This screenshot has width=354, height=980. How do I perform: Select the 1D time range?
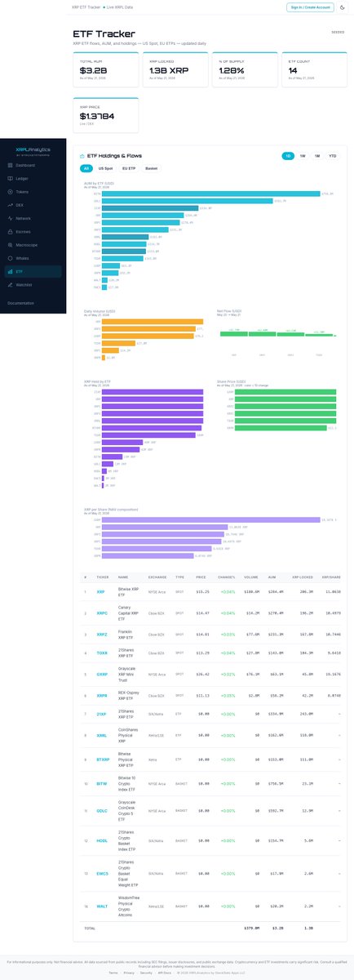pyautogui.click(x=289, y=155)
